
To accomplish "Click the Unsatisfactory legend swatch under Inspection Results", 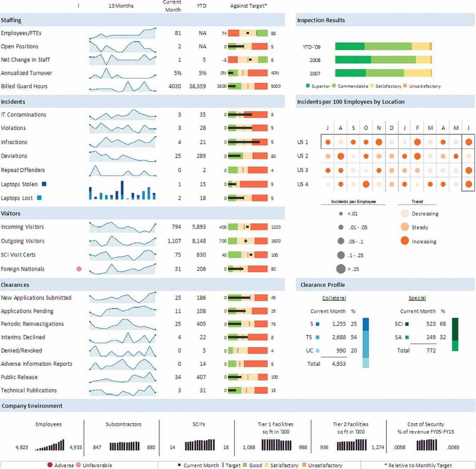I will click(405, 86).
